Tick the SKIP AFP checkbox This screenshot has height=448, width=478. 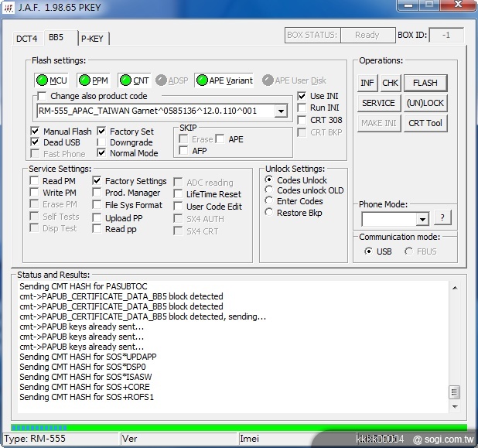pos(183,151)
